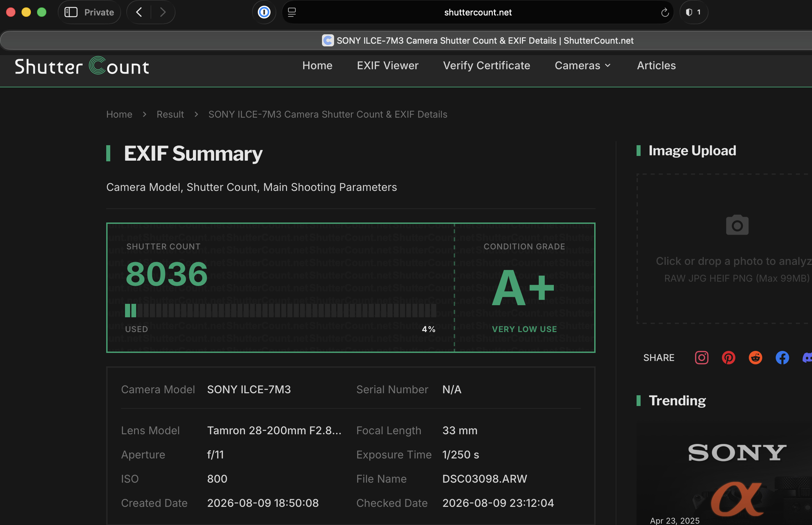Click the camera upload icon
The width and height of the screenshot is (812, 525).
click(737, 225)
